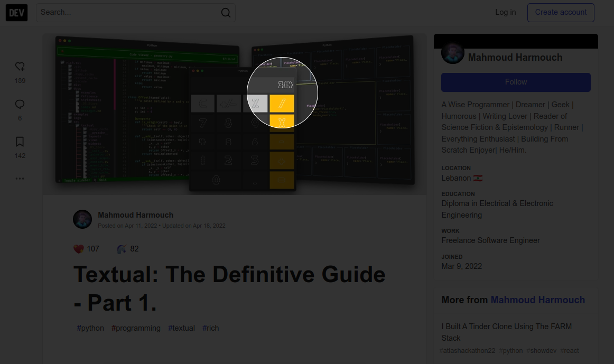Click the heart reaction showing 107
Viewport: 614px width, 364px height.
coord(87,249)
